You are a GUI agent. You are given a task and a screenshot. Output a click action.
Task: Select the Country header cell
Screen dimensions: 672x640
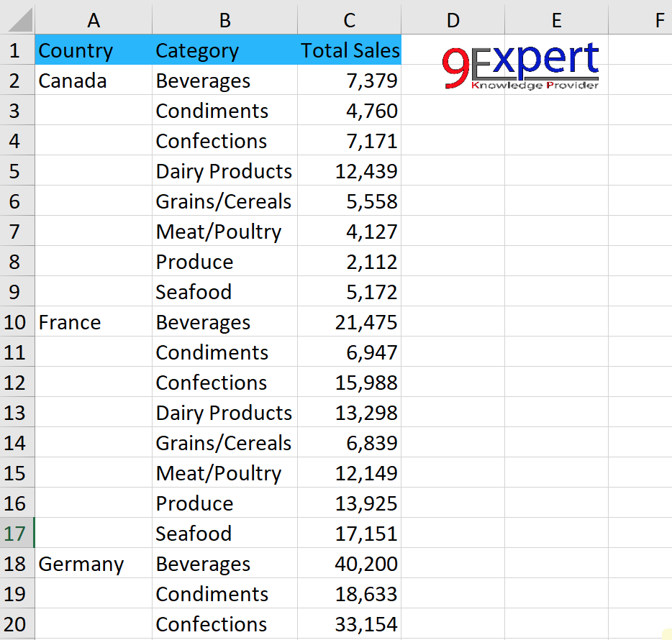[x=94, y=50]
